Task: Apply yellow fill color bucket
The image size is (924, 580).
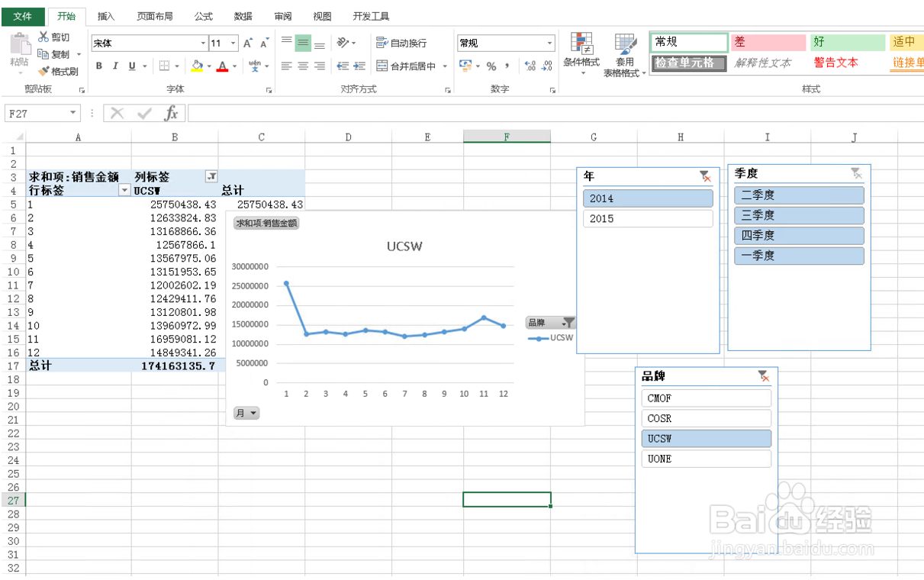Action: [197, 66]
